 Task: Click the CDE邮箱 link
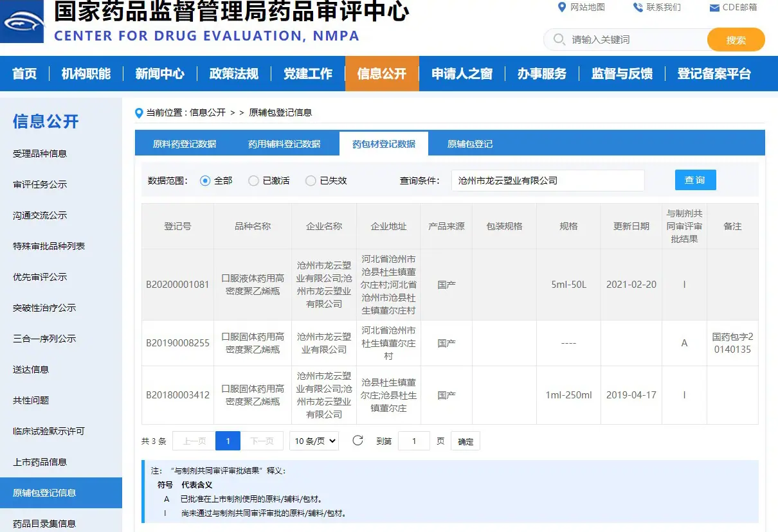click(x=739, y=8)
